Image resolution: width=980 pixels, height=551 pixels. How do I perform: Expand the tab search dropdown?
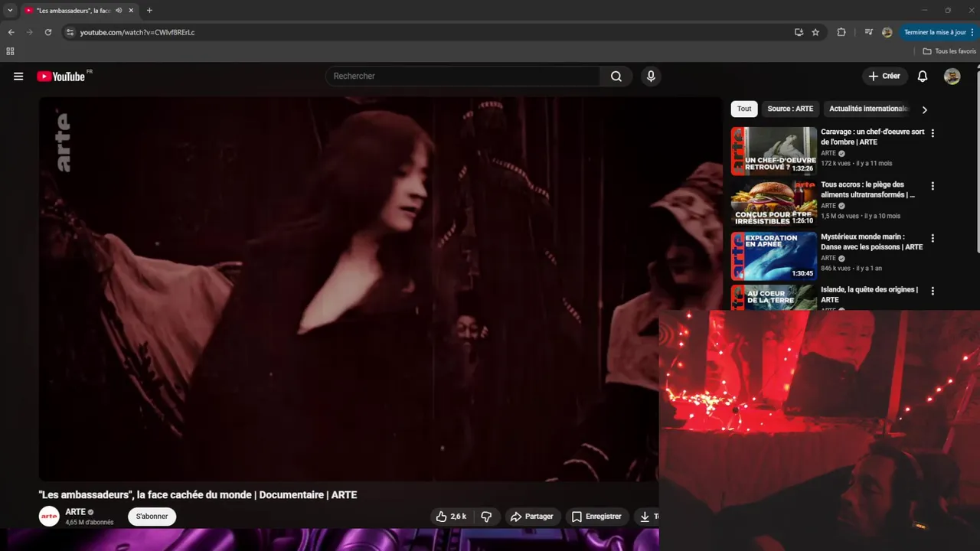click(10, 11)
